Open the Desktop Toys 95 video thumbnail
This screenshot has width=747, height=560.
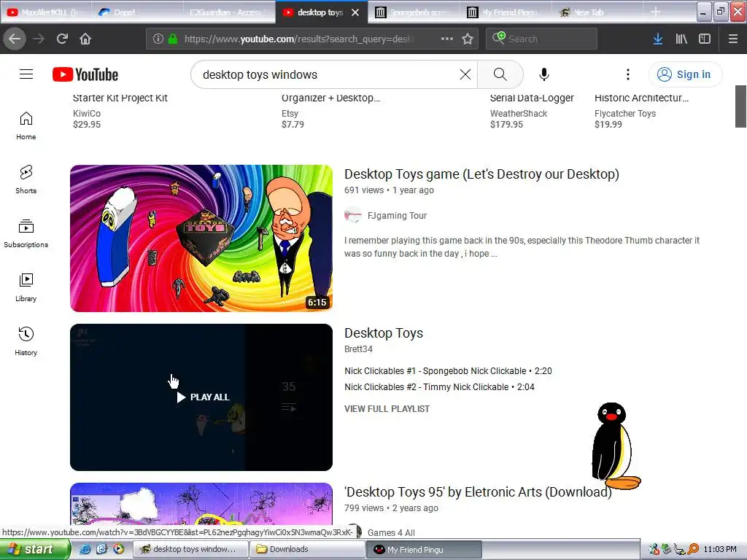tap(201, 504)
